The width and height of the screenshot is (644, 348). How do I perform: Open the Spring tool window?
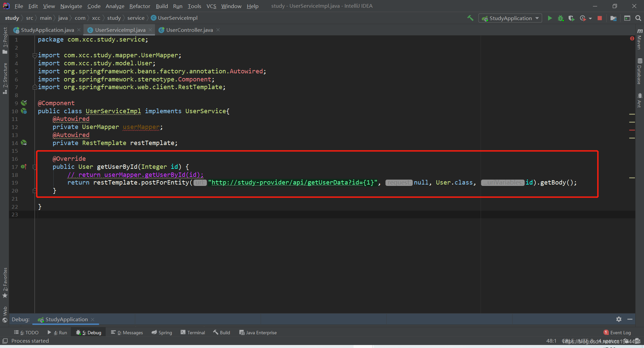[x=162, y=332]
